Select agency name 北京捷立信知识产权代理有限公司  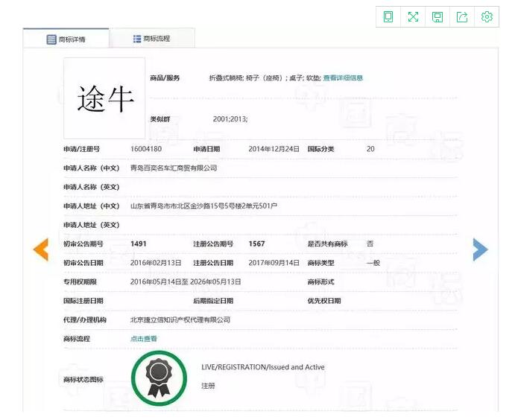pyautogui.click(x=180, y=320)
